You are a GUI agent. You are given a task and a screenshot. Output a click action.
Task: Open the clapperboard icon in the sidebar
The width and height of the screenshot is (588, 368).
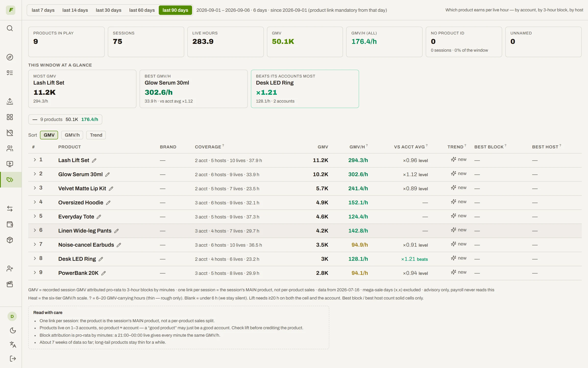click(x=10, y=284)
